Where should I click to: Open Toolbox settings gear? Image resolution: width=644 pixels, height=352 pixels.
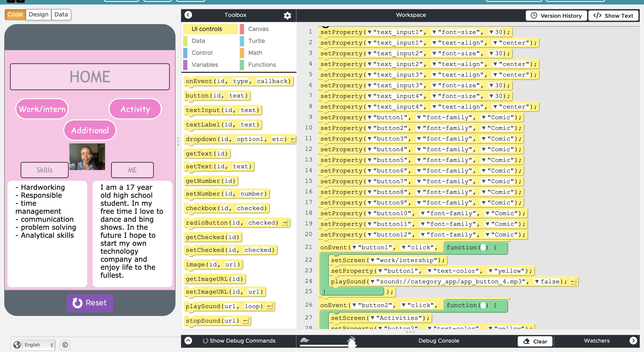287,16
